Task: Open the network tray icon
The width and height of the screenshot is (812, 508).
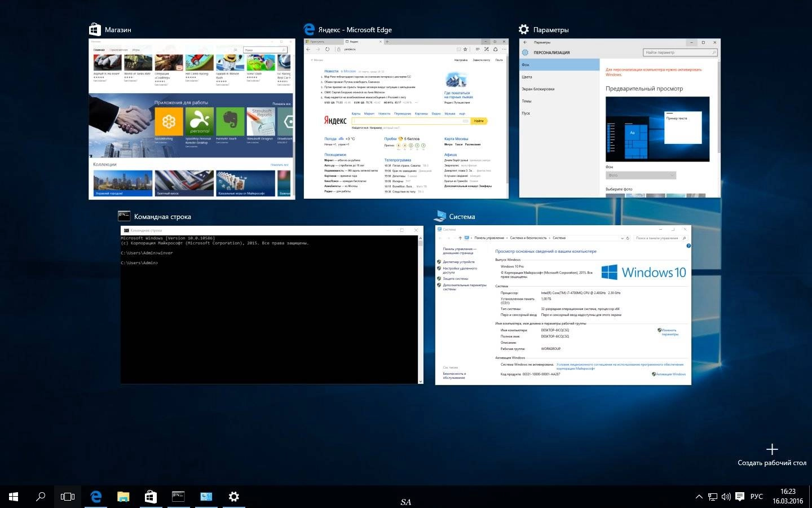Action: click(713, 497)
